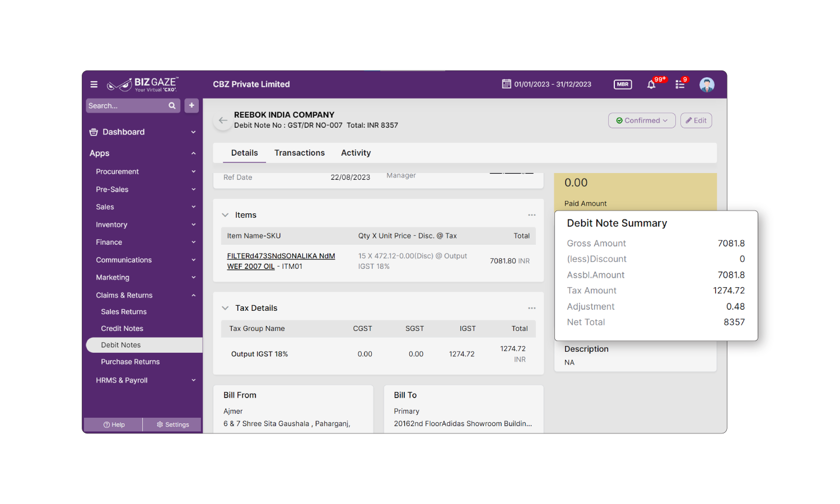Click the Help button
This screenshot has width=840, height=504.
pos(114,424)
